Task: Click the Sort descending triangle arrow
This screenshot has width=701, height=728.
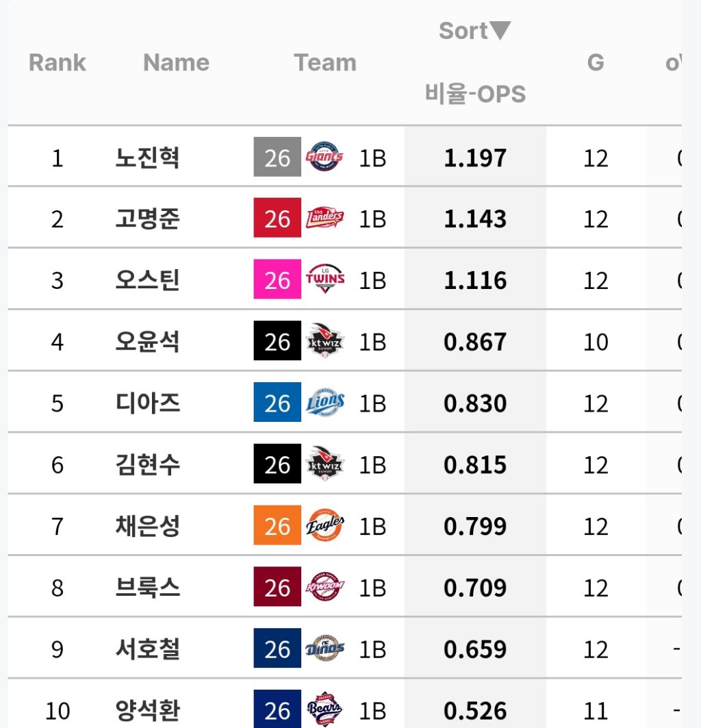Action: click(500, 31)
